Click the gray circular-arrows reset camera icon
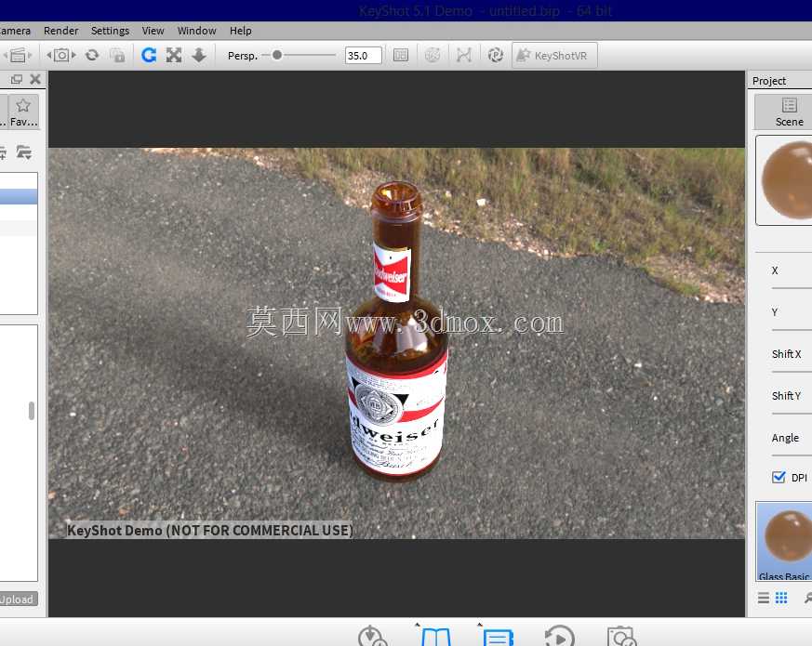Viewport: 812px width, 646px height. click(92, 55)
